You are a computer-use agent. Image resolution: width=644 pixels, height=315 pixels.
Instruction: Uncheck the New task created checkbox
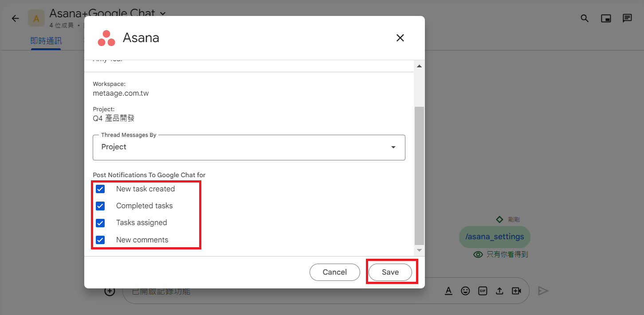point(100,189)
